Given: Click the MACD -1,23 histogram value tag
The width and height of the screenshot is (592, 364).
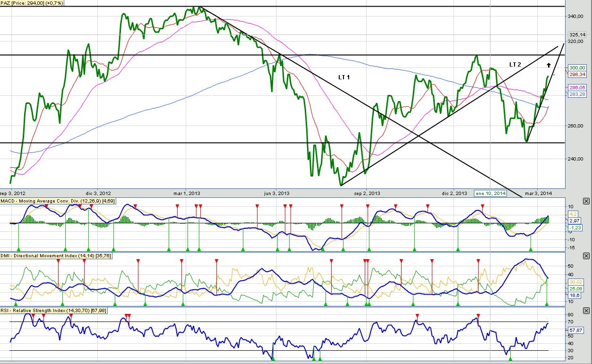Looking at the screenshot, I should [x=575, y=228].
